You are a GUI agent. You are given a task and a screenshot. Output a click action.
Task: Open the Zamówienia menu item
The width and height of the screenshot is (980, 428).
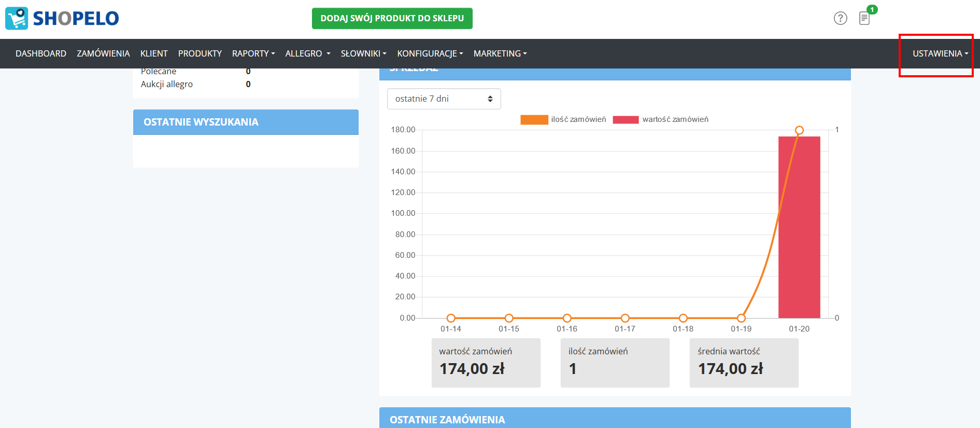point(103,53)
